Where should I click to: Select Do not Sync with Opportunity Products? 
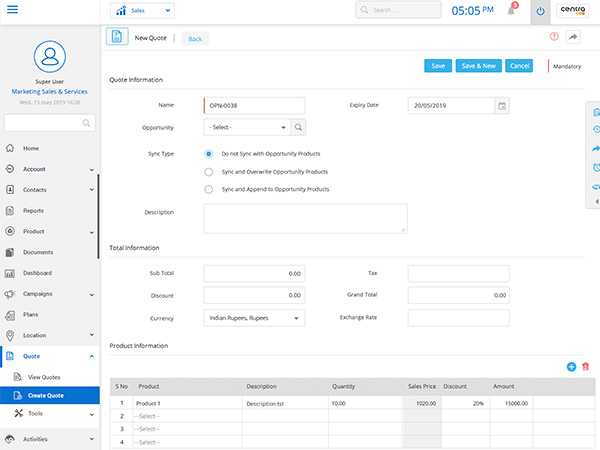[x=209, y=154]
